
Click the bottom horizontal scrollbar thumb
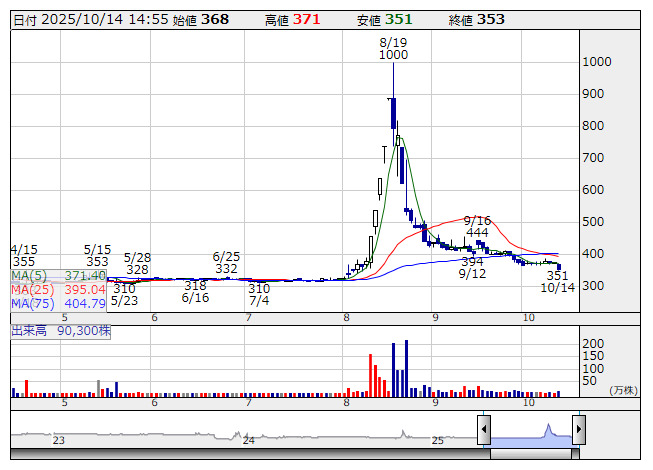[x=531, y=455]
